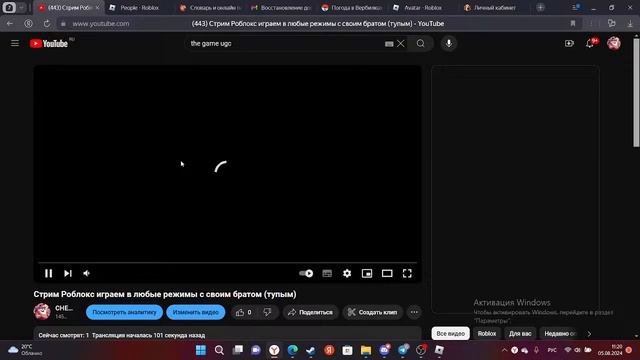Click the search input field
The width and height of the screenshot is (640, 360).
coord(286,43)
